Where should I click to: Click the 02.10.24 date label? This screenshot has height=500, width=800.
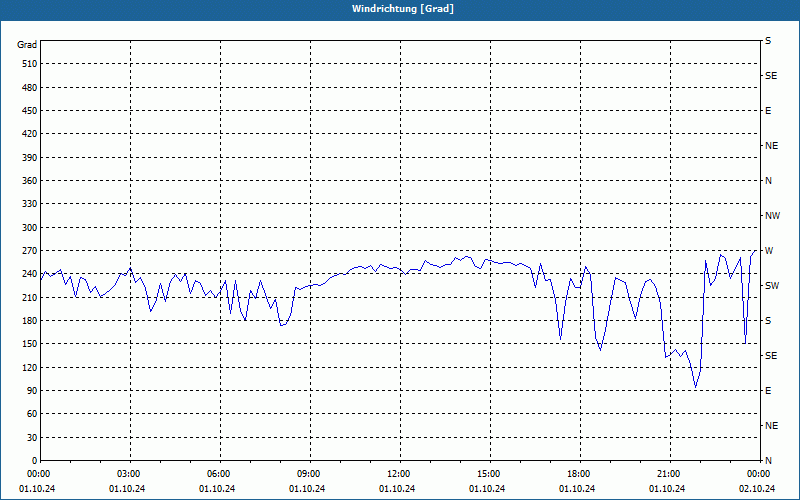click(757, 489)
